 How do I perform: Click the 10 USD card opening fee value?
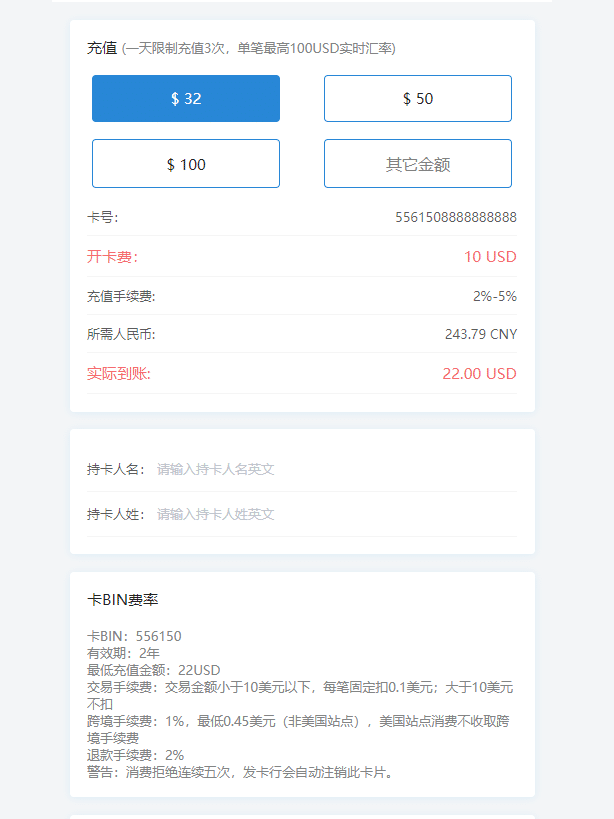pyautogui.click(x=490, y=256)
